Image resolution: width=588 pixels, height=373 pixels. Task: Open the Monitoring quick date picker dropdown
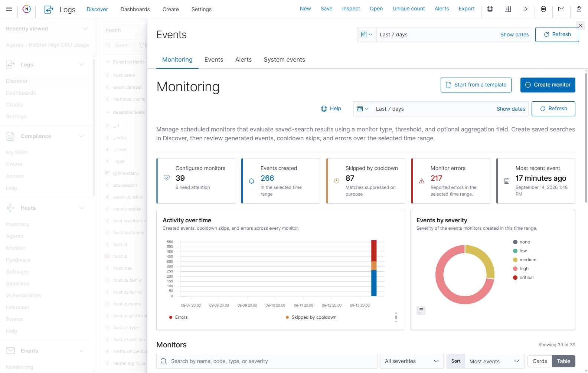click(363, 109)
